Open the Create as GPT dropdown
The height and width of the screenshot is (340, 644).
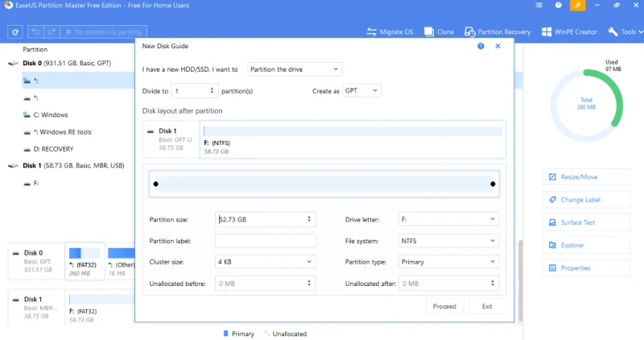(x=361, y=90)
